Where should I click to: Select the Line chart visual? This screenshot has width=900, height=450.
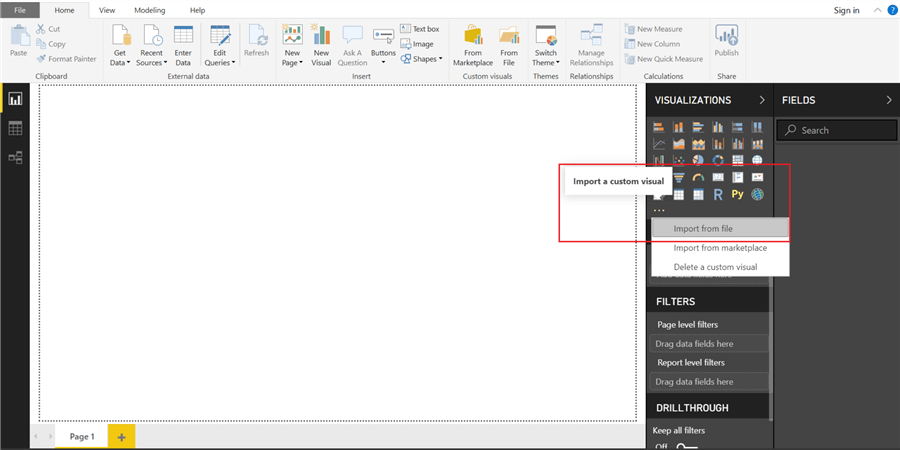pos(659,143)
